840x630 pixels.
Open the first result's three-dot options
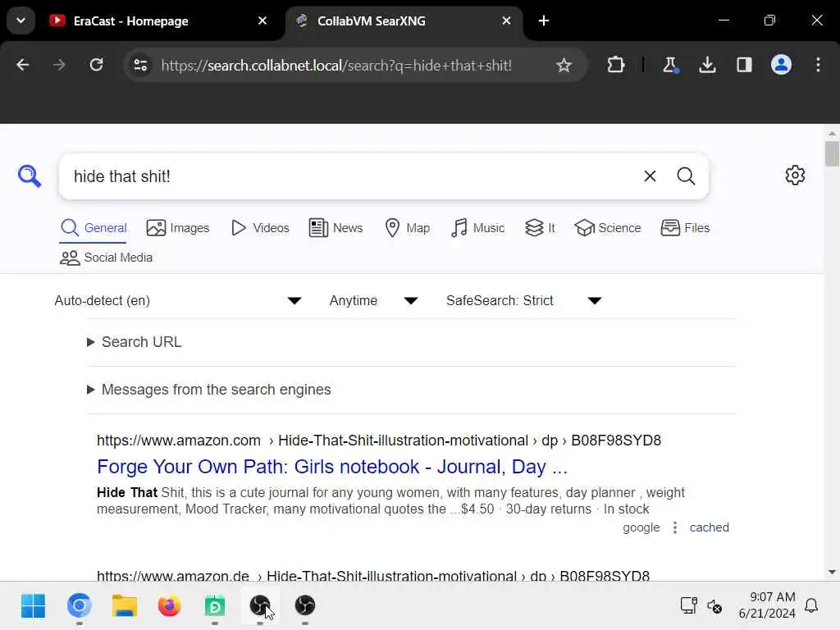(675, 527)
